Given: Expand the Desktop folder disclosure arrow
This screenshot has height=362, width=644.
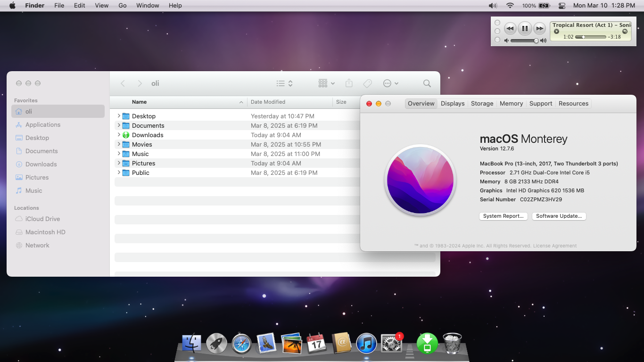Looking at the screenshot, I should coord(119,116).
